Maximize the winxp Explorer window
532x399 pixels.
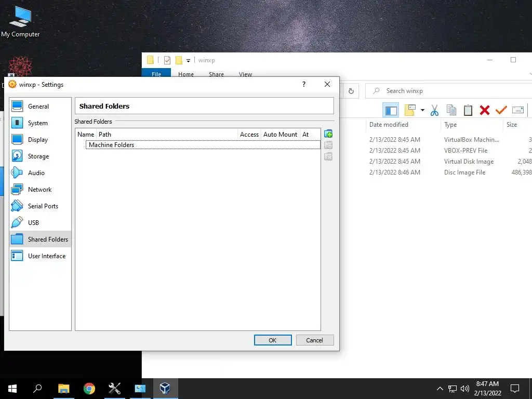[513, 60]
